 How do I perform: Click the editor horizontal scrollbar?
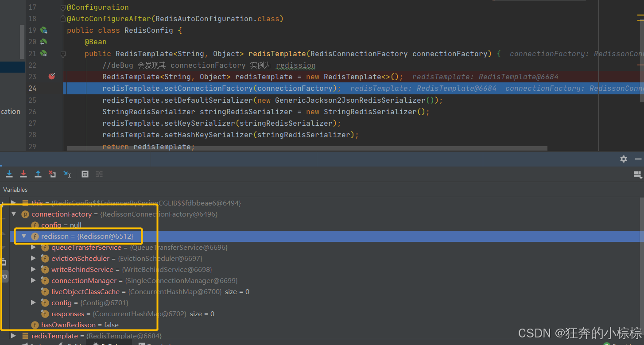[x=307, y=148]
